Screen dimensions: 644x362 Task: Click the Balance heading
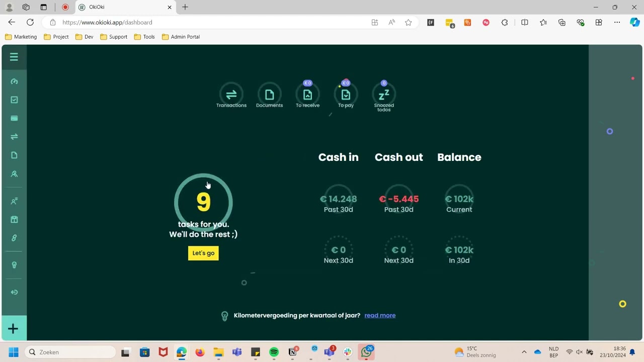(x=459, y=157)
